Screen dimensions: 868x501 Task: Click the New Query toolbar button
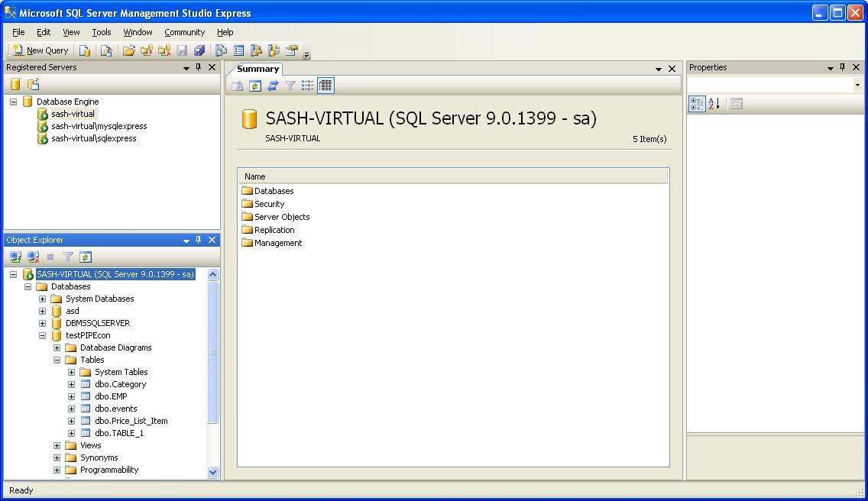tap(41, 50)
